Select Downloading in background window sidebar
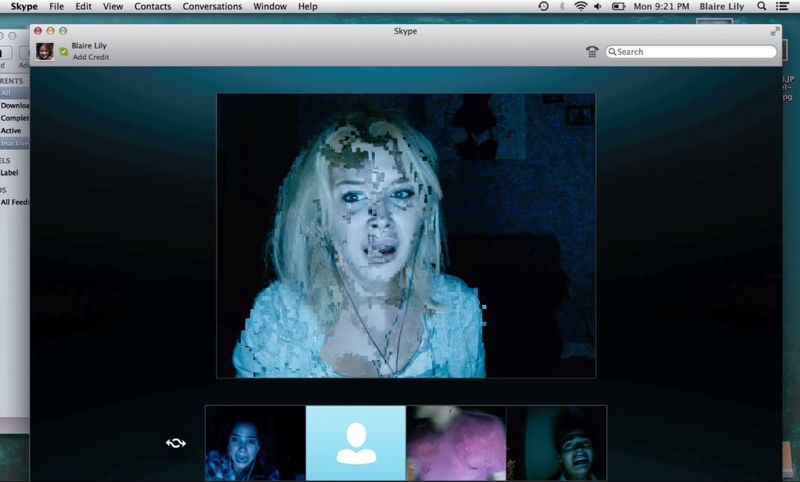This screenshot has height=482, width=800. pos(15,106)
